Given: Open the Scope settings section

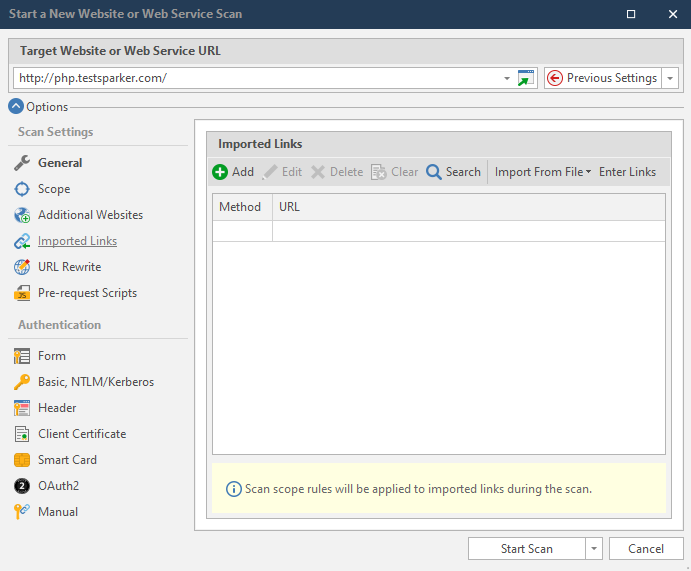Looking at the screenshot, I should pos(53,189).
